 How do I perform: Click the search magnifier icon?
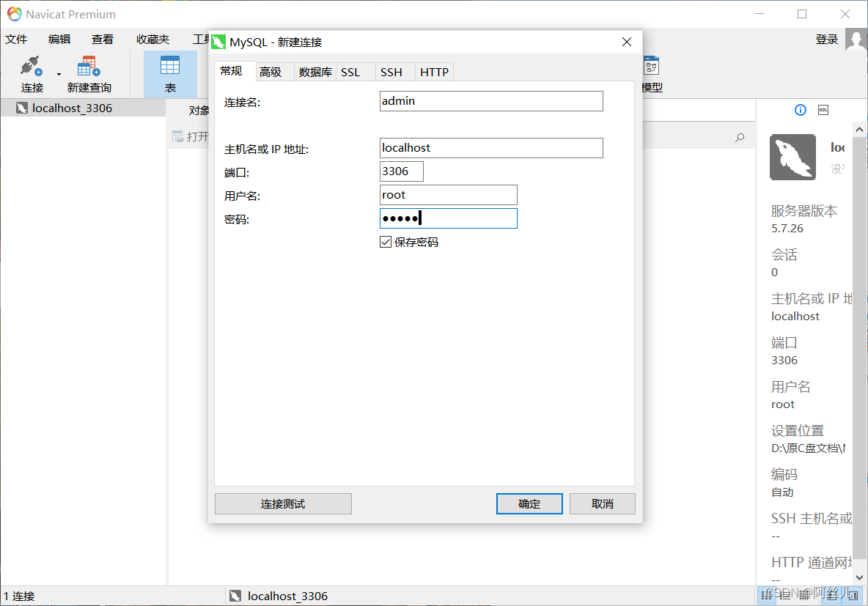740,137
